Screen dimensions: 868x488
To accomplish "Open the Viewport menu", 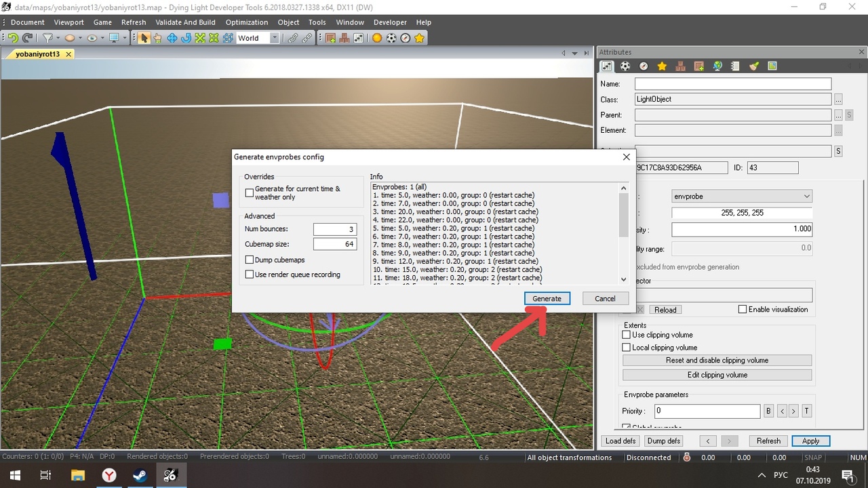I will [x=69, y=22].
